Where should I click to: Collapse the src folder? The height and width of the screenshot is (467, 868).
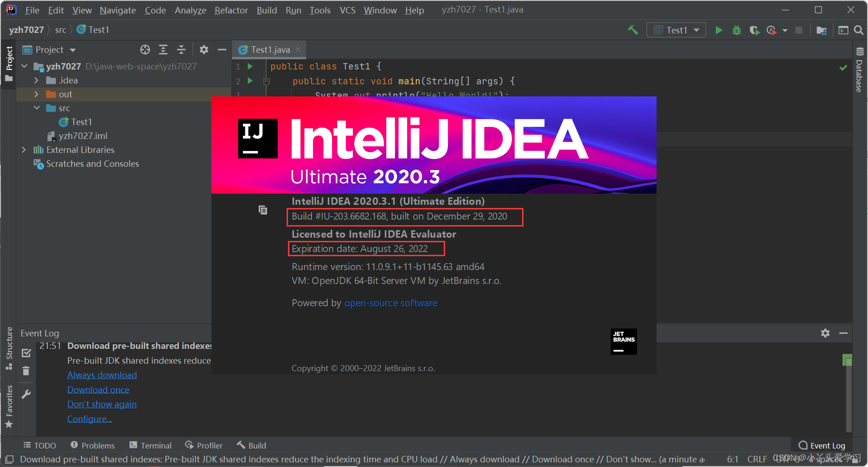[37, 108]
